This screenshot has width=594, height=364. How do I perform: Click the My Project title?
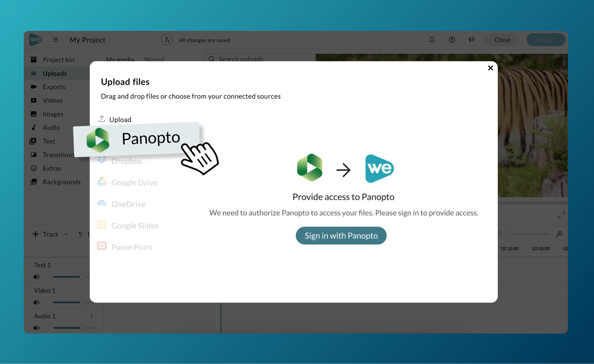tap(88, 40)
